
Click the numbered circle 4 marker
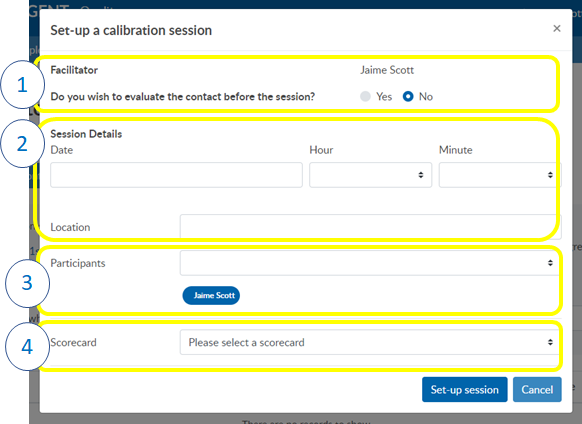[x=27, y=346]
